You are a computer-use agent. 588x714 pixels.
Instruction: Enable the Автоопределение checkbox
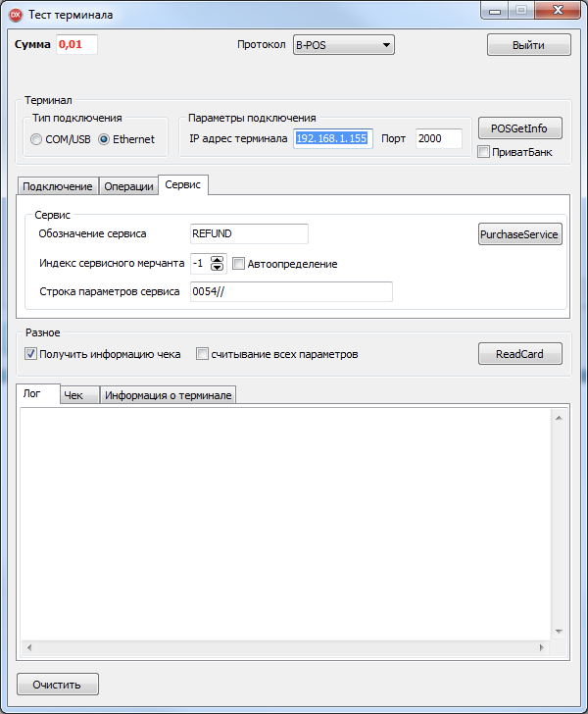click(238, 263)
